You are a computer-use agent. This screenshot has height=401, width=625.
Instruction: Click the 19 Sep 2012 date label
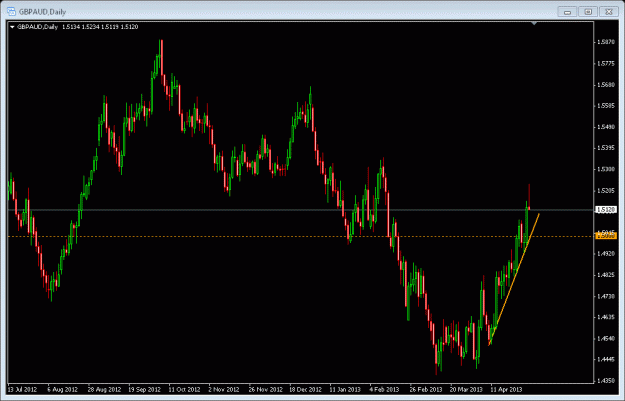point(144,389)
